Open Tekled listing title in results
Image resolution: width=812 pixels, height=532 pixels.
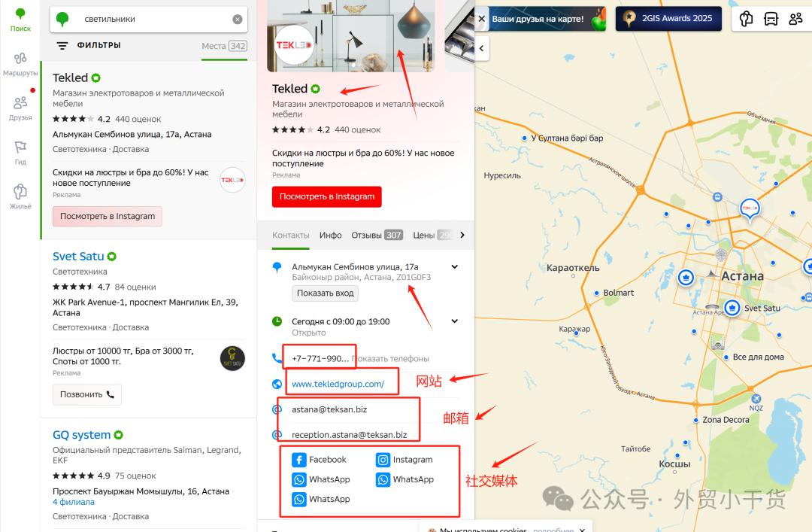click(x=71, y=78)
